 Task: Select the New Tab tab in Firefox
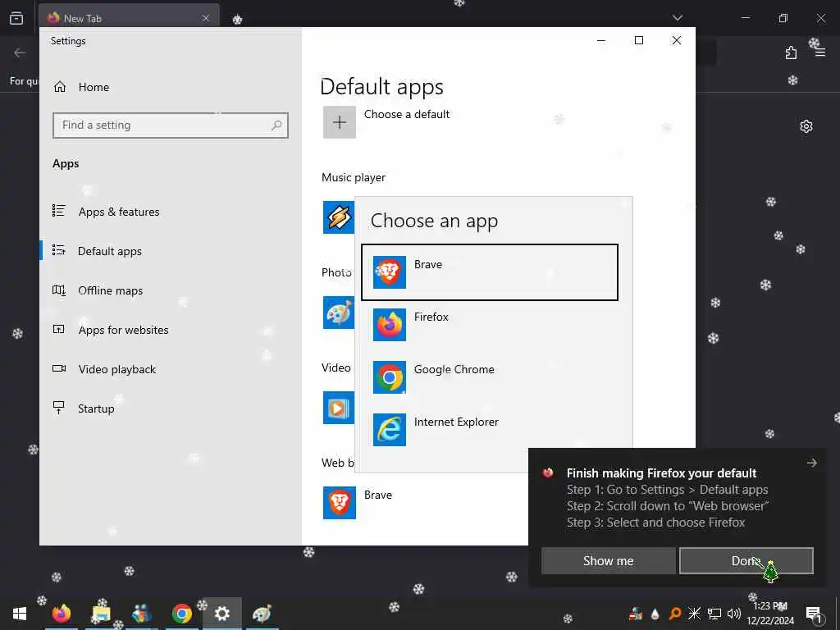(129, 18)
